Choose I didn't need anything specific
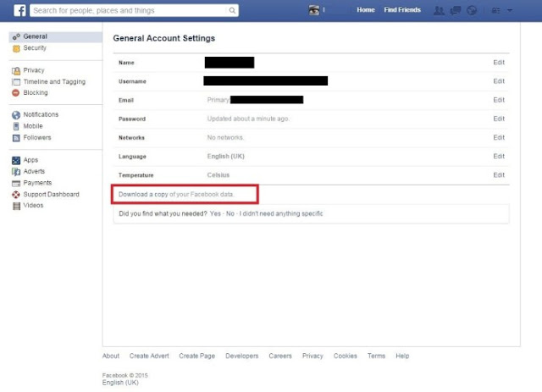Viewport: 542px width, 392px height. click(x=281, y=213)
